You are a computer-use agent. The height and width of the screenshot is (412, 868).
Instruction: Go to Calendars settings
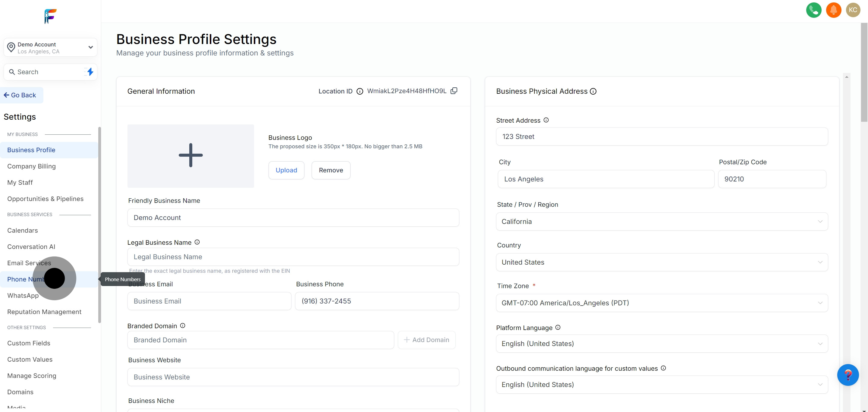(x=23, y=231)
